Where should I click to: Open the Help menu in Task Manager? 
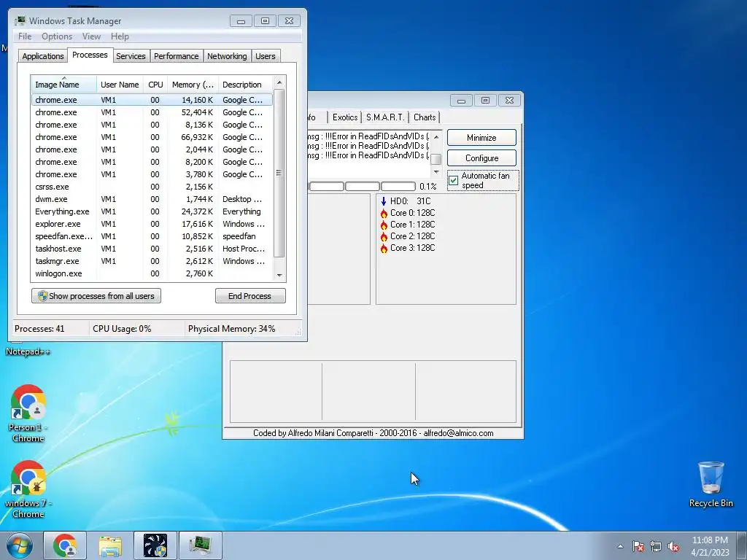[x=120, y=36]
